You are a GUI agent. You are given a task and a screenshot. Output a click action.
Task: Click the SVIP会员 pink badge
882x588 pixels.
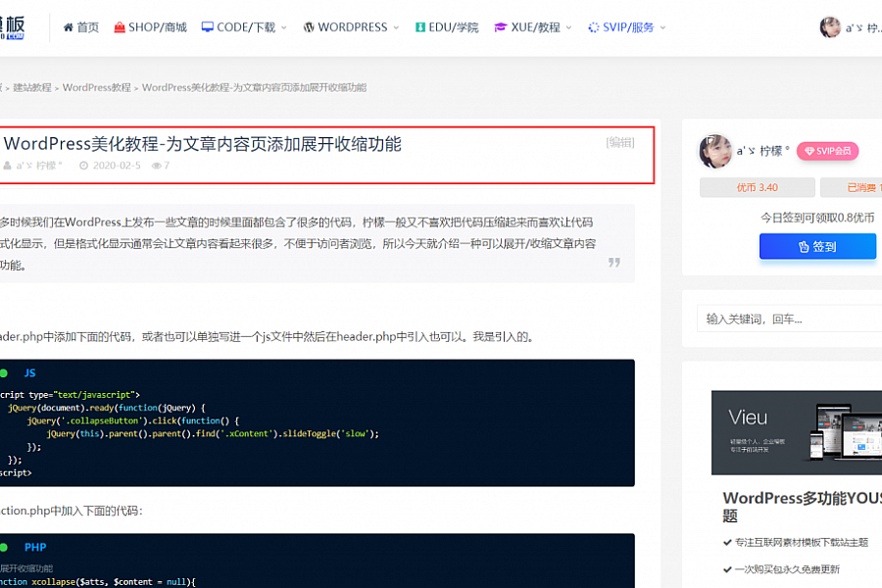coord(827,151)
